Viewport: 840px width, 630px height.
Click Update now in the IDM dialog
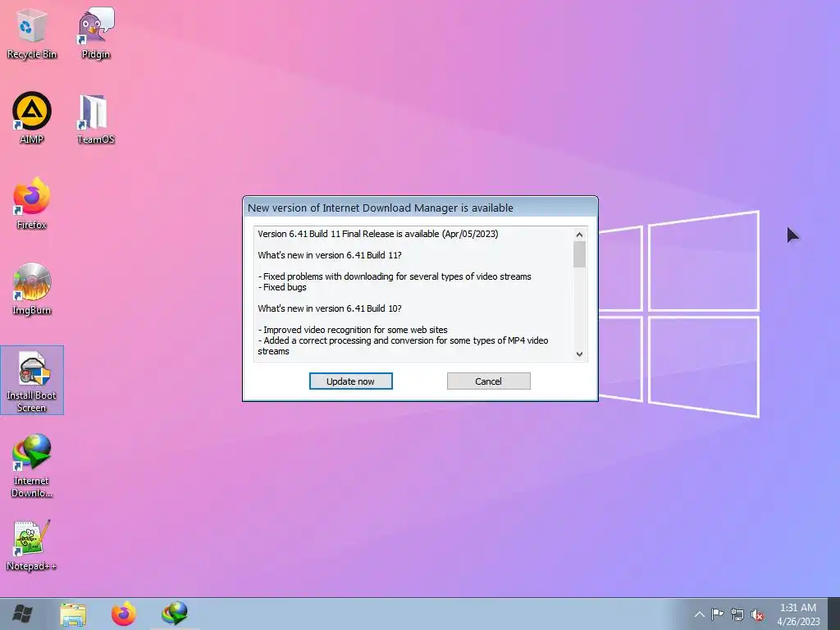(x=351, y=381)
